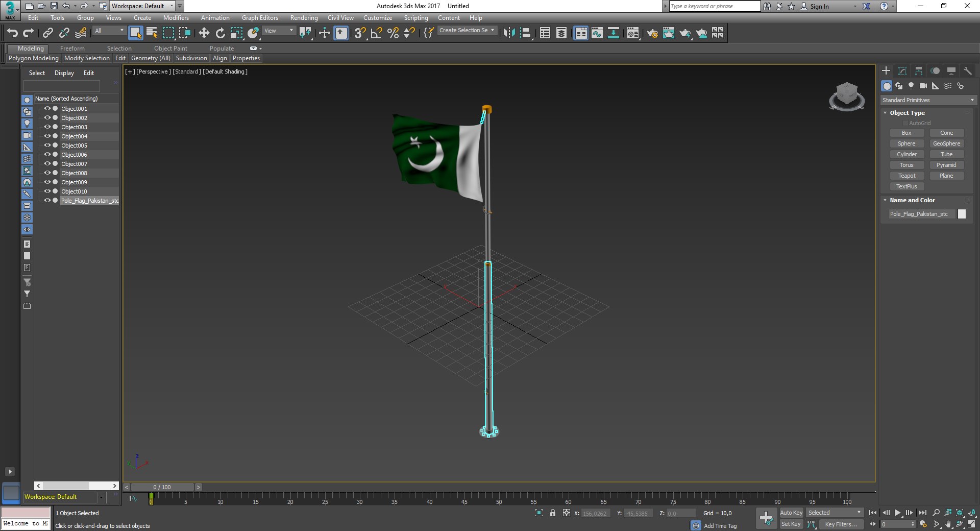Toggle visibility eye of Object005

click(x=47, y=146)
